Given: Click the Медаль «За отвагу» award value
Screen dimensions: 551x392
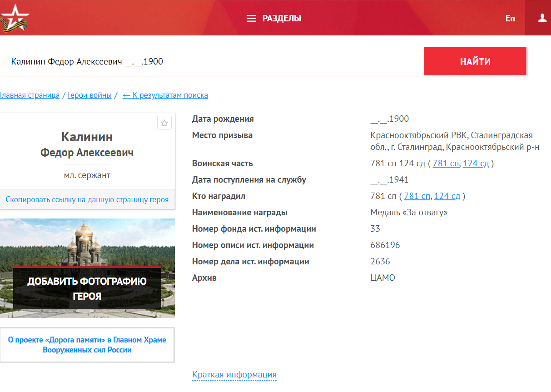Looking at the screenshot, I should (x=409, y=213).
